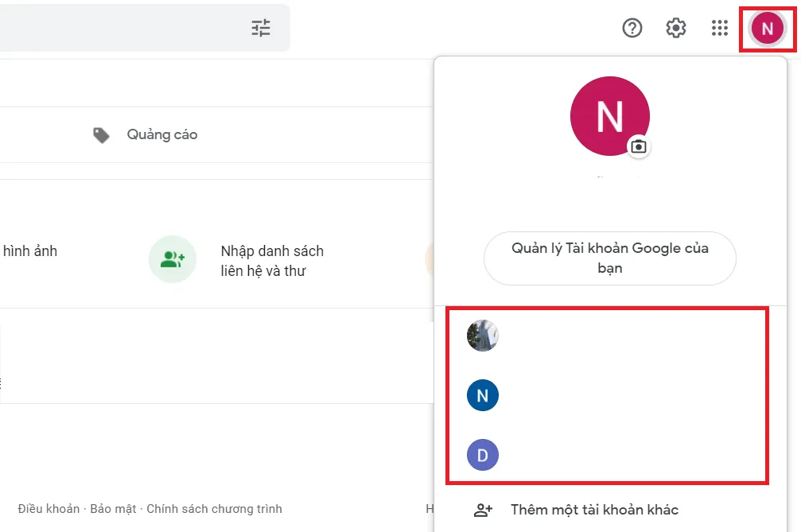
Task: Click the top-right N account button
Action: tap(767, 28)
